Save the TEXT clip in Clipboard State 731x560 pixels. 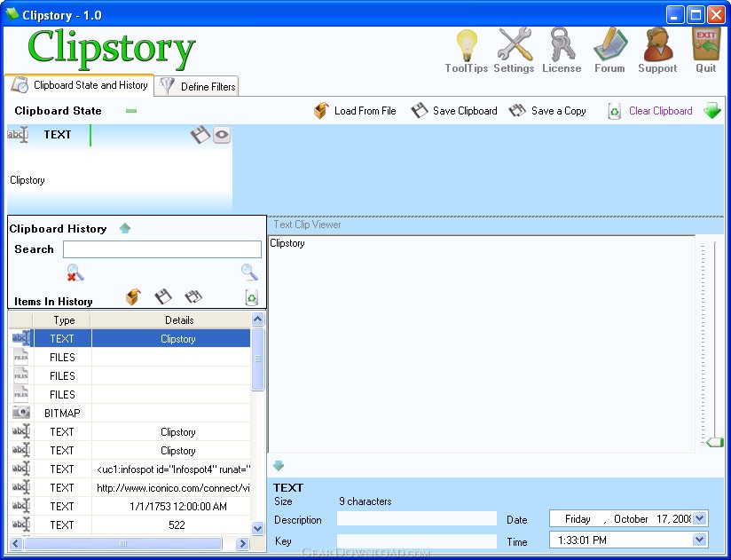200,135
